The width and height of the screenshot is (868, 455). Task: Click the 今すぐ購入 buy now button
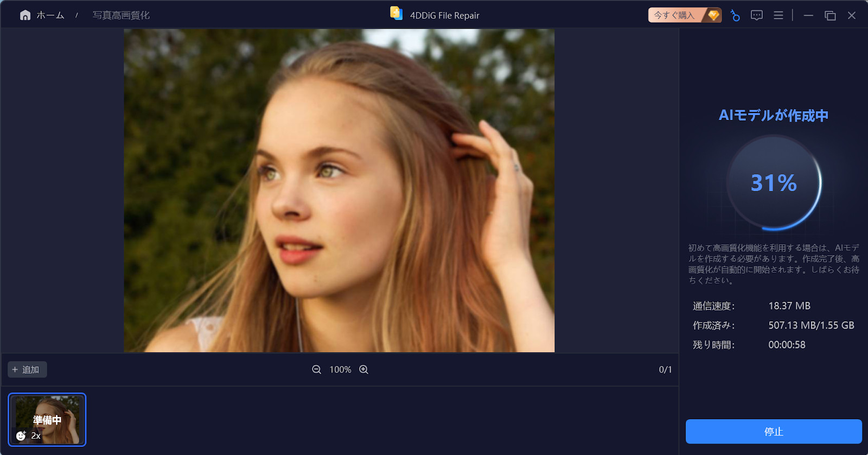click(x=685, y=15)
